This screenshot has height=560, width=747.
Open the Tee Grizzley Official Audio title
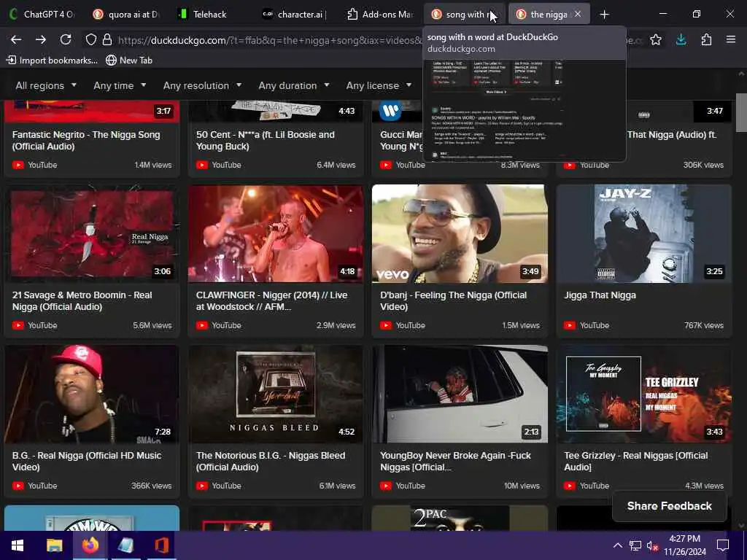pyautogui.click(x=635, y=462)
